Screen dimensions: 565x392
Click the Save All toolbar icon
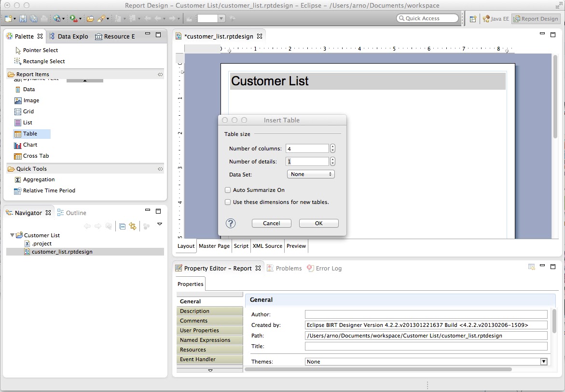tap(33, 18)
